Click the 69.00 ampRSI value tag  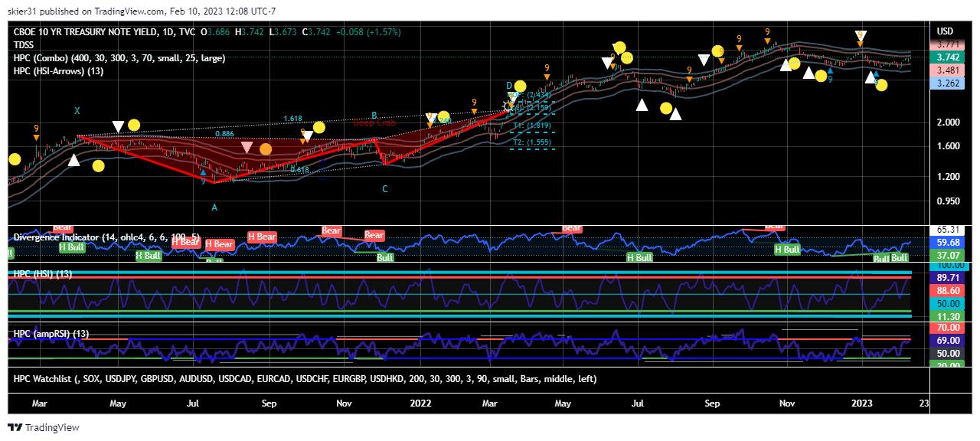[948, 340]
